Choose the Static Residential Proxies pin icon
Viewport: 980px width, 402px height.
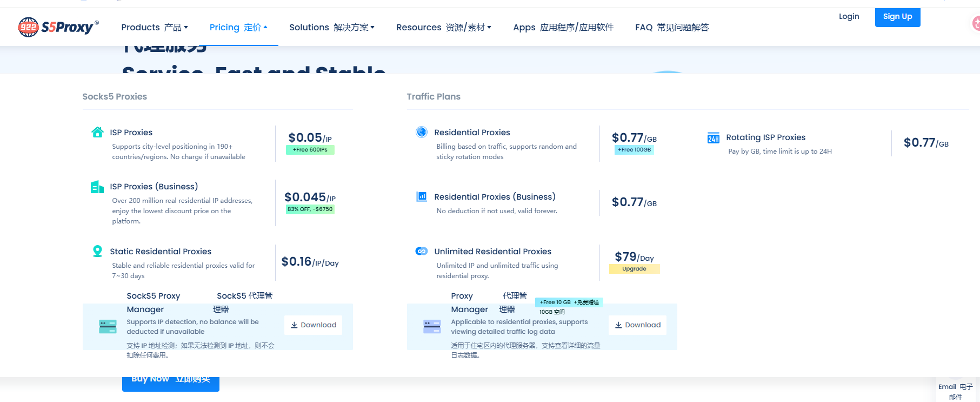click(97, 251)
